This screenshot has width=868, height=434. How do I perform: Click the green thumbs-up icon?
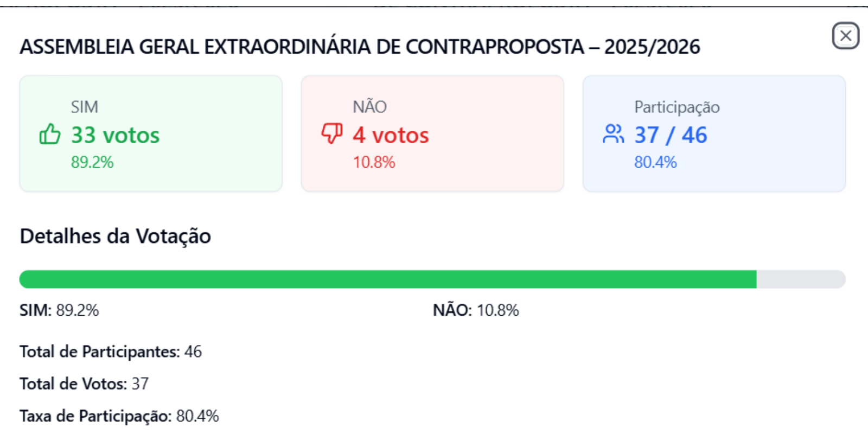[x=50, y=134]
